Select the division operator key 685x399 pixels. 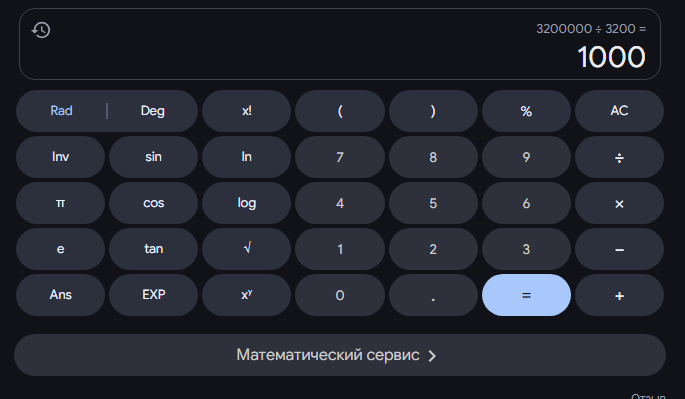pos(619,157)
